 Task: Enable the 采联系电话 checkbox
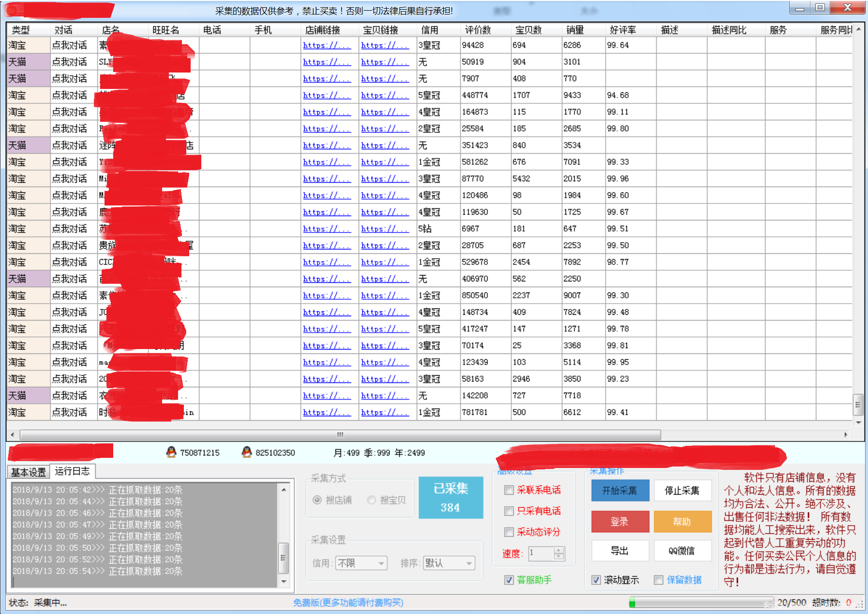[509, 490]
